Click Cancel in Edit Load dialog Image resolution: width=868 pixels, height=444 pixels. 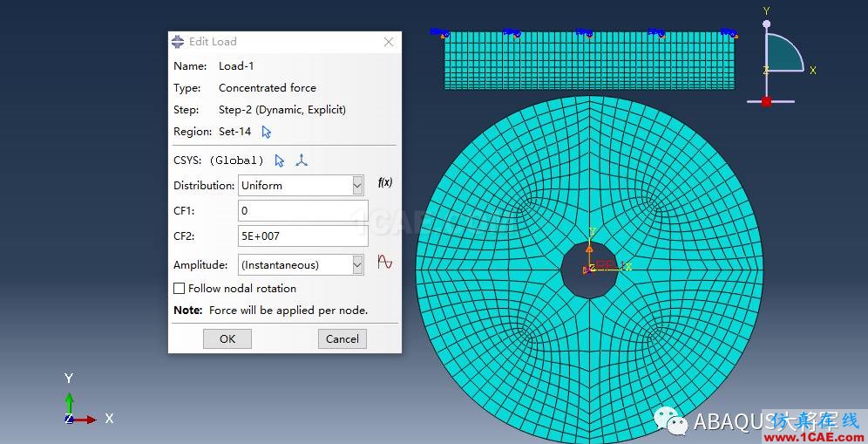tap(342, 338)
